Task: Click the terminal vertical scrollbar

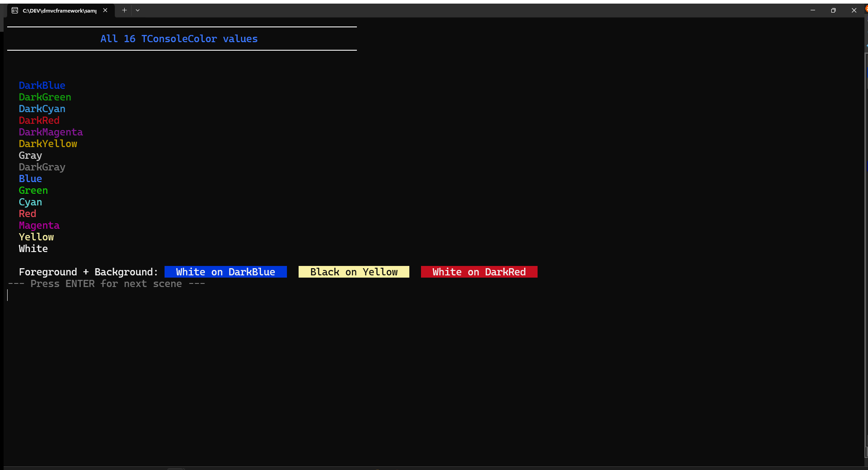Action: (866, 256)
